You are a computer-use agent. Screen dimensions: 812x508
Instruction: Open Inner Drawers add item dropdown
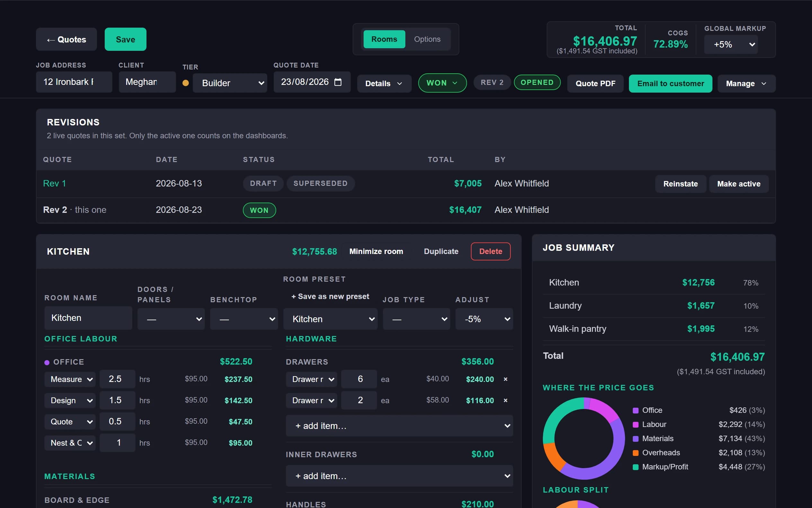[399, 476]
